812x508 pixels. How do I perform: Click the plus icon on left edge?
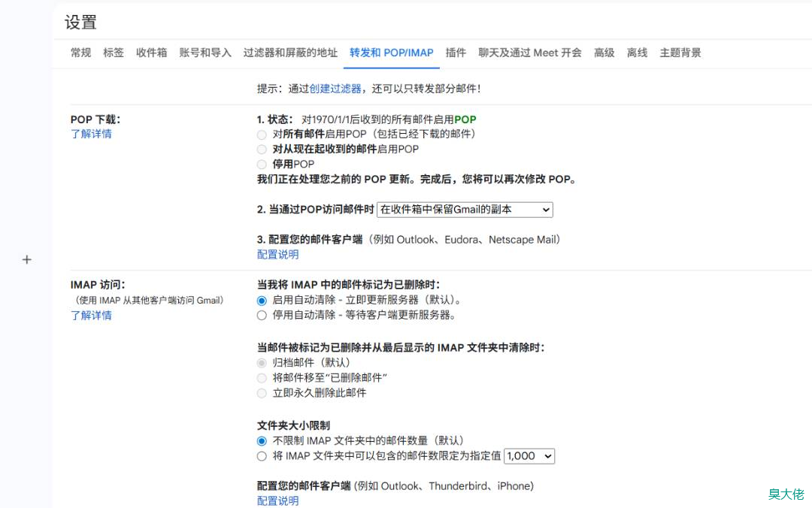27,260
